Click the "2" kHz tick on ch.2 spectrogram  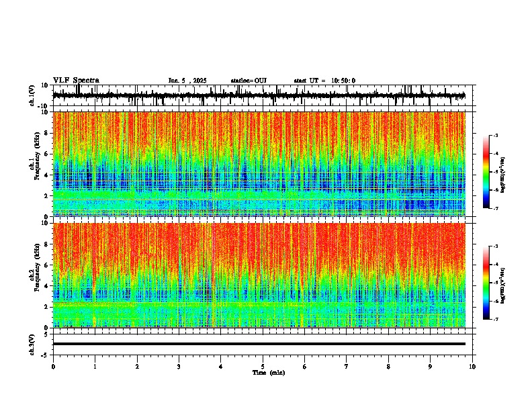pyautogui.click(x=48, y=307)
